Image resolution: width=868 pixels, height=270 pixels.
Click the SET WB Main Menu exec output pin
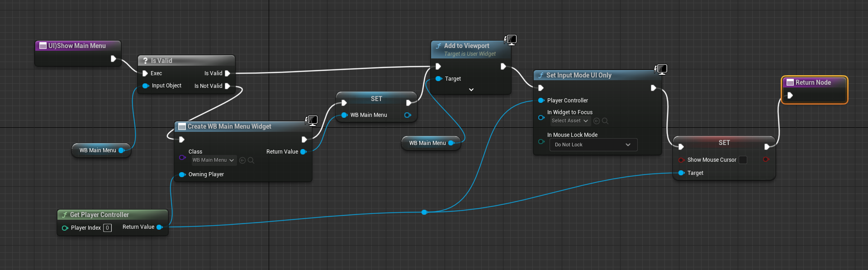click(409, 103)
